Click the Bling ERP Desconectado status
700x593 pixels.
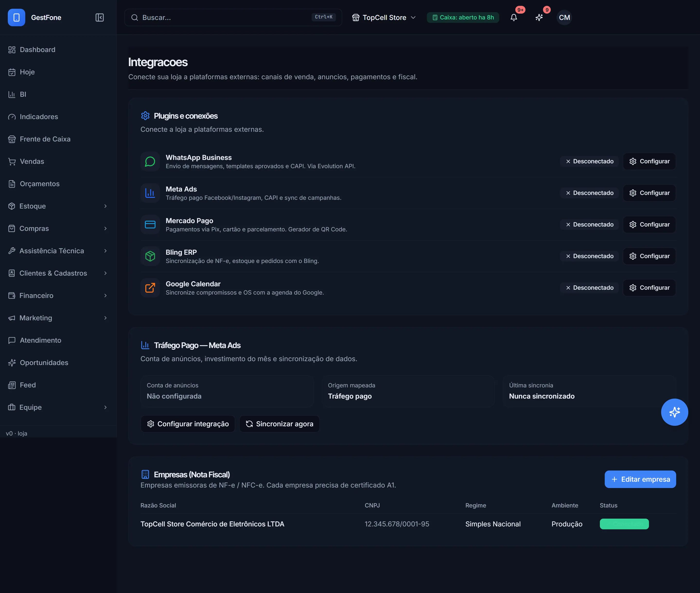coord(589,256)
